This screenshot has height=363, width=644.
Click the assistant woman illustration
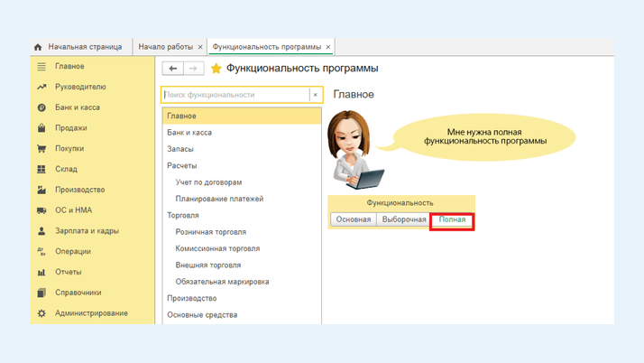pyautogui.click(x=355, y=150)
